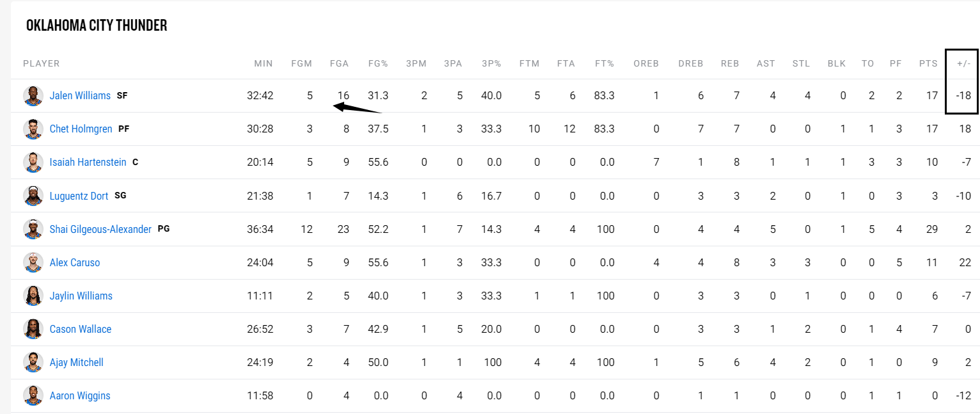Click Luguentz Dort's headshot

(x=33, y=196)
